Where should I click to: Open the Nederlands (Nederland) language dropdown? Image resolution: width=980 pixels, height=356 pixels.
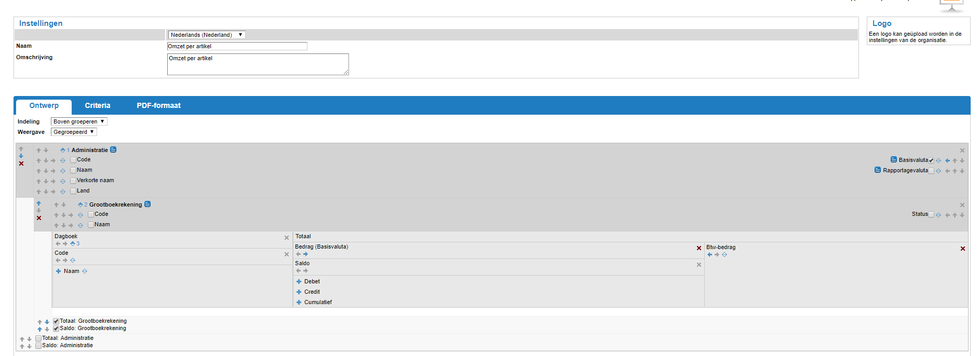pyautogui.click(x=206, y=35)
